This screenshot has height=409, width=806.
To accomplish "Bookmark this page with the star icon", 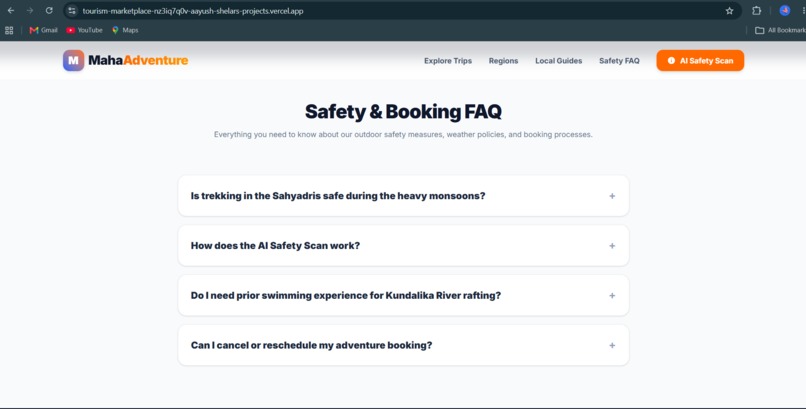I will [x=729, y=11].
